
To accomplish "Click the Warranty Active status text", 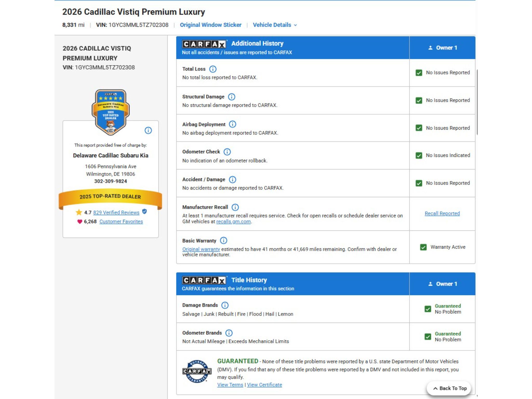I will point(448,247).
